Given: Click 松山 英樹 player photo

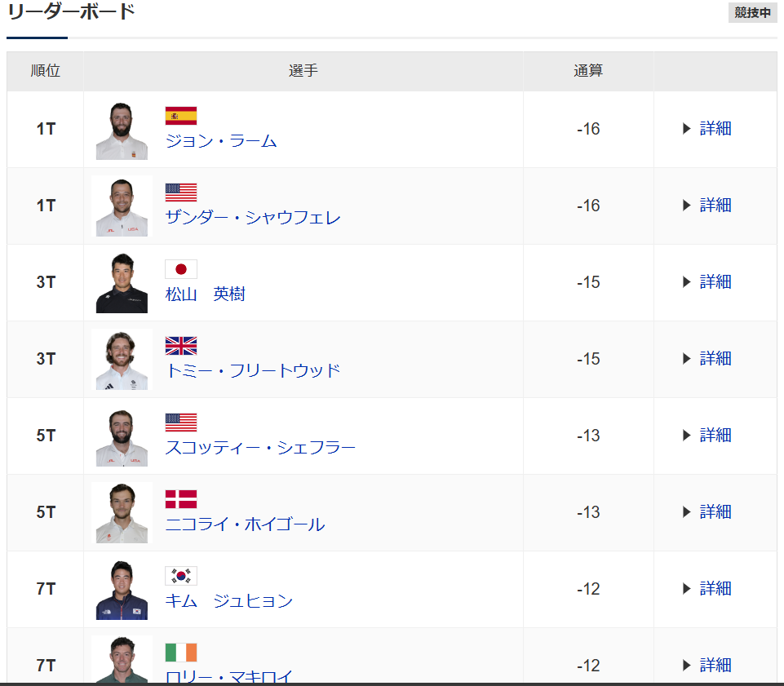Looking at the screenshot, I should 122,282.
